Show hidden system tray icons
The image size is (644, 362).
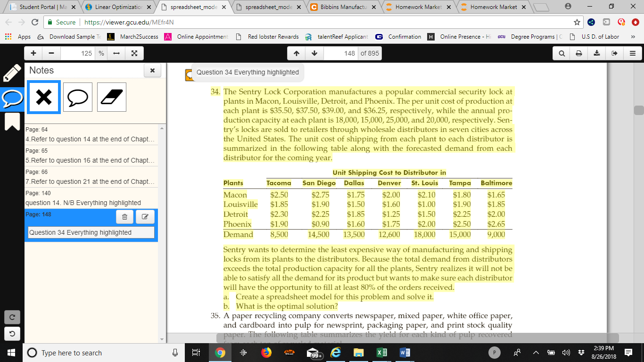(x=537, y=353)
